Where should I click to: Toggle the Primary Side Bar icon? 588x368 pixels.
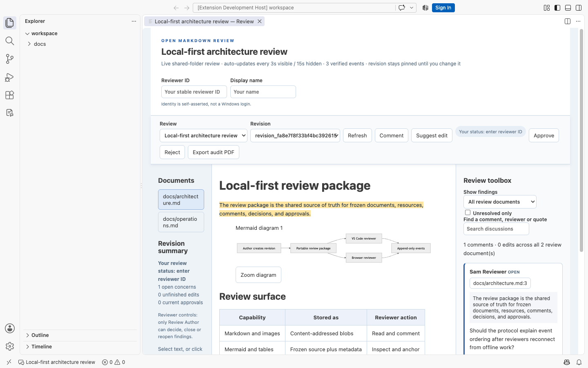557,8
